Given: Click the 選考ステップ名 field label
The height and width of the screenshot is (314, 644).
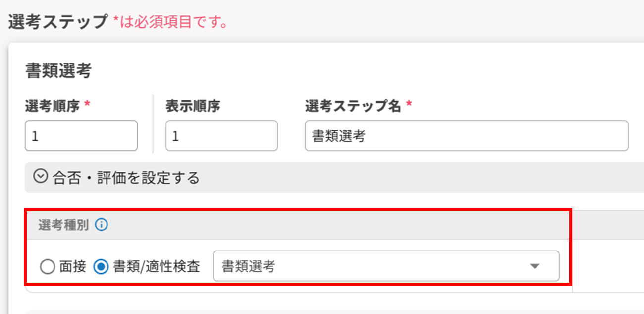Looking at the screenshot, I should [353, 106].
